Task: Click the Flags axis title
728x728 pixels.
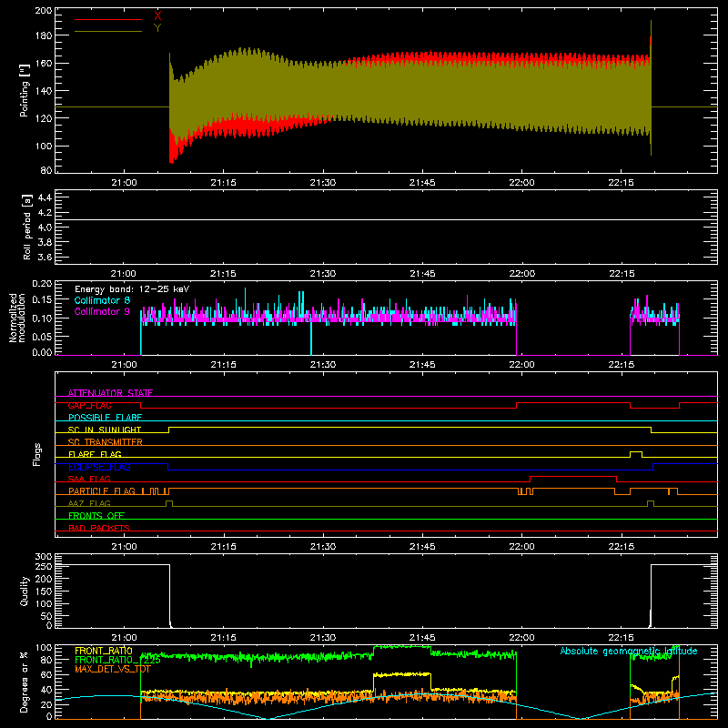Action: point(36,454)
